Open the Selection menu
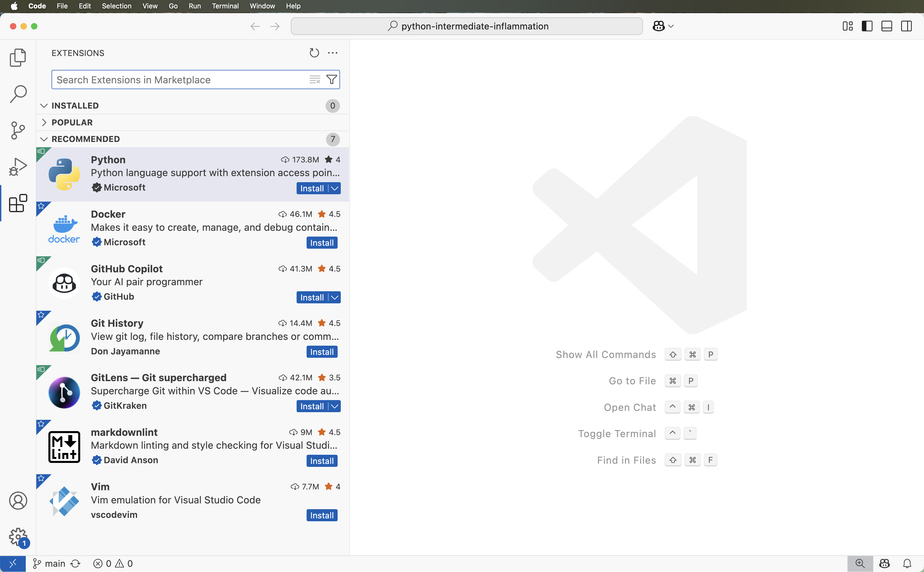This screenshot has width=924, height=572. pos(116,6)
